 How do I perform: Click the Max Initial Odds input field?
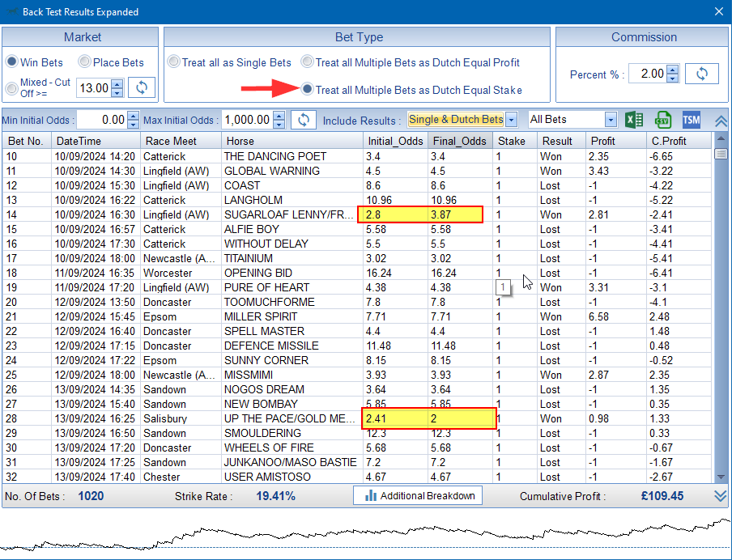point(246,120)
